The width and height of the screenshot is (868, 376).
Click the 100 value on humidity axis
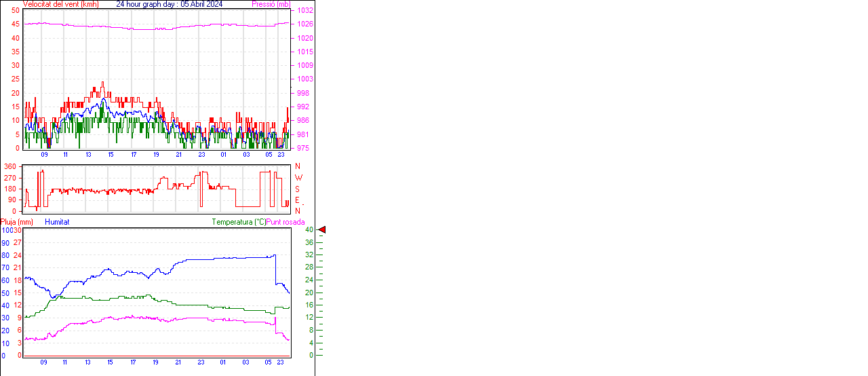[6, 230]
